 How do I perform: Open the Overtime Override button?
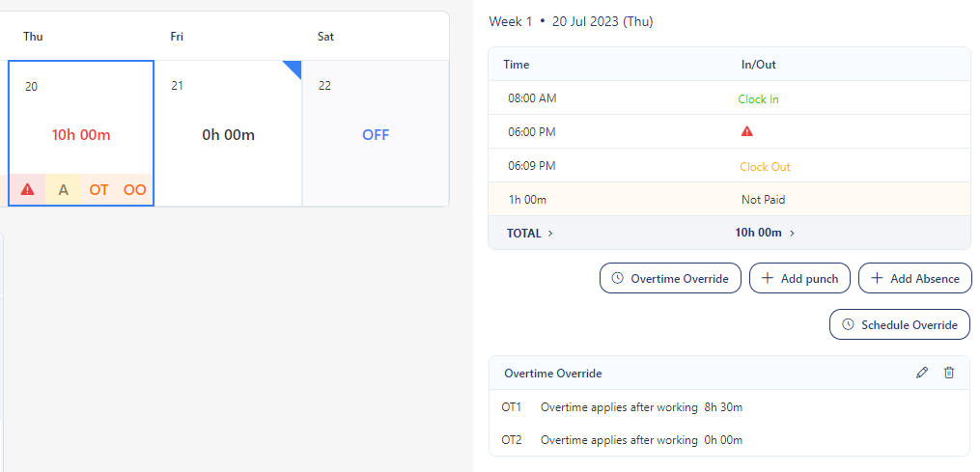(670, 279)
